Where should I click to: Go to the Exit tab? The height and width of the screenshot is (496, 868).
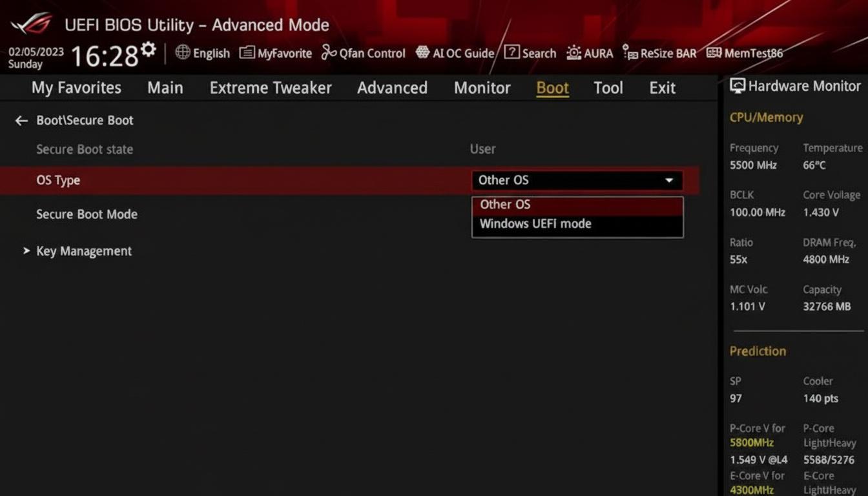(662, 88)
